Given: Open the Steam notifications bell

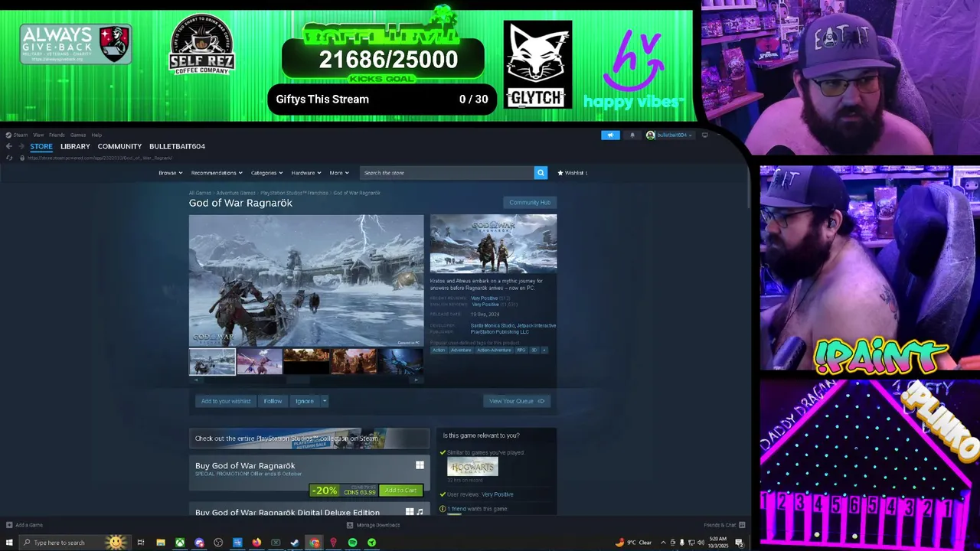Looking at the screenshot, I should coord(632,135).
